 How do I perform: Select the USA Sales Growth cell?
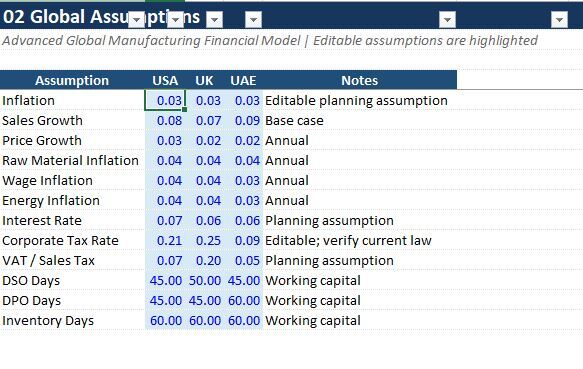(x=165, y=121)
